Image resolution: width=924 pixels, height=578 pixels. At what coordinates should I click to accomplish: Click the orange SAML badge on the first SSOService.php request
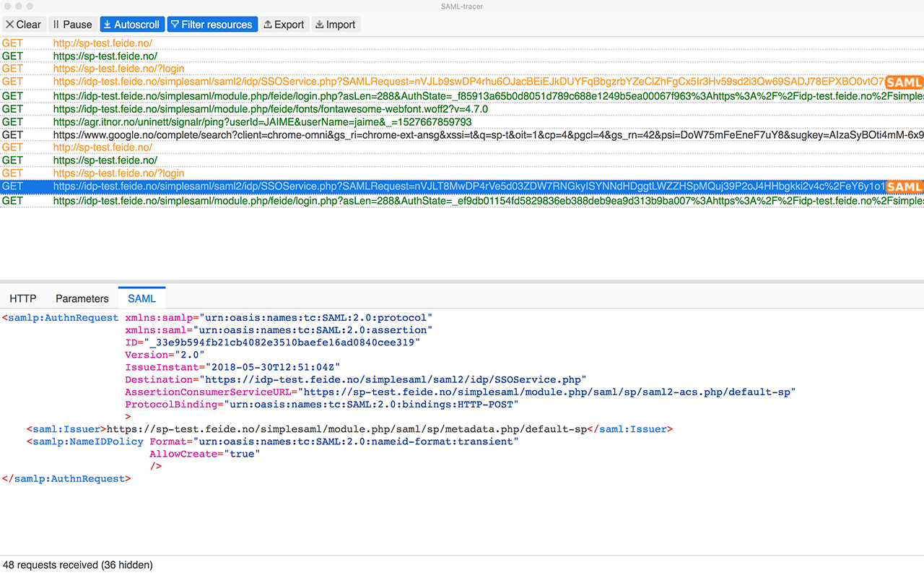tap(905, 82)
